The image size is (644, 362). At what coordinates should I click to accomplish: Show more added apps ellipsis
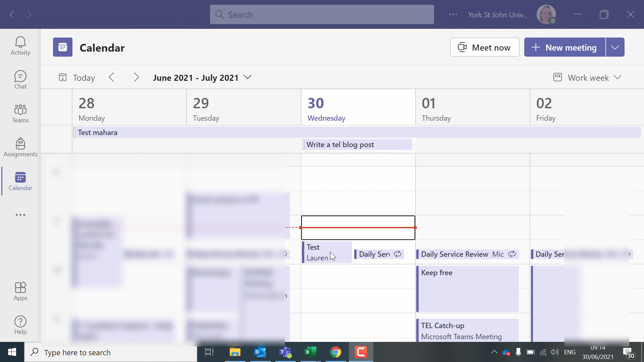pos(20,215)
